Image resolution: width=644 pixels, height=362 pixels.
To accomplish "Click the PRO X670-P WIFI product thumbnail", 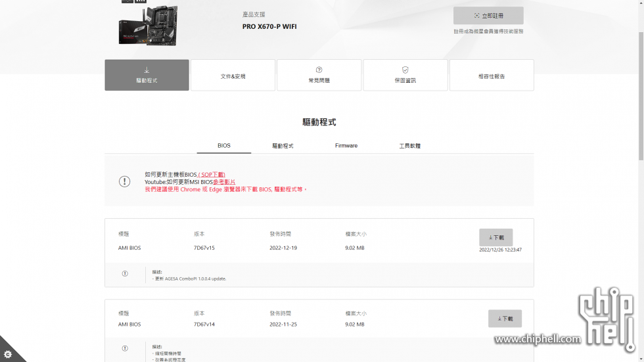I will (x=149, y=26).
